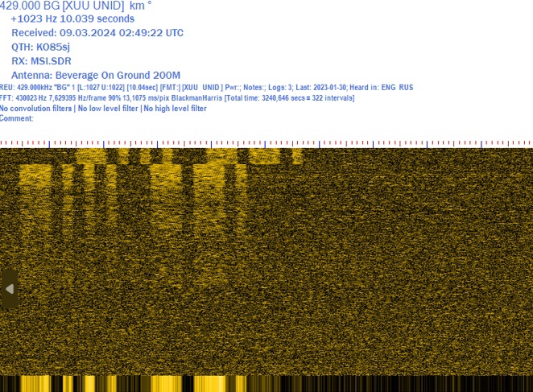Click the Received date and UTC time line
The width and height of the screenshot is (533, 392).
tap(97, 33)
